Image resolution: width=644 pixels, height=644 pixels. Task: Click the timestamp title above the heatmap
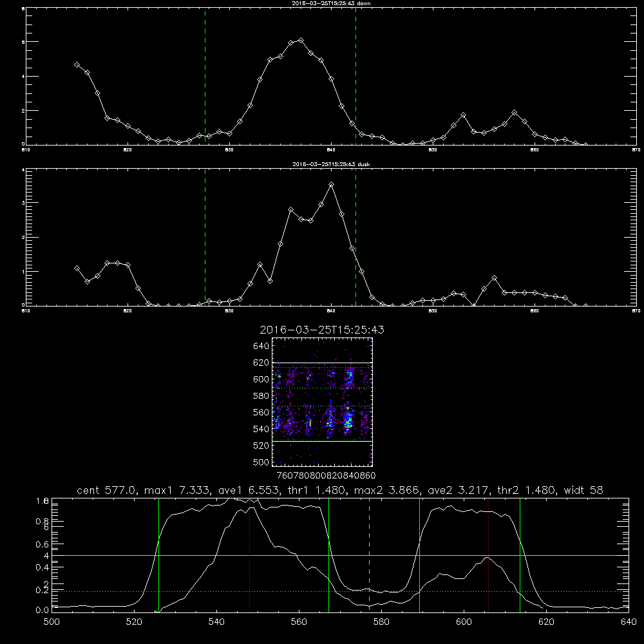coord(322,330)
